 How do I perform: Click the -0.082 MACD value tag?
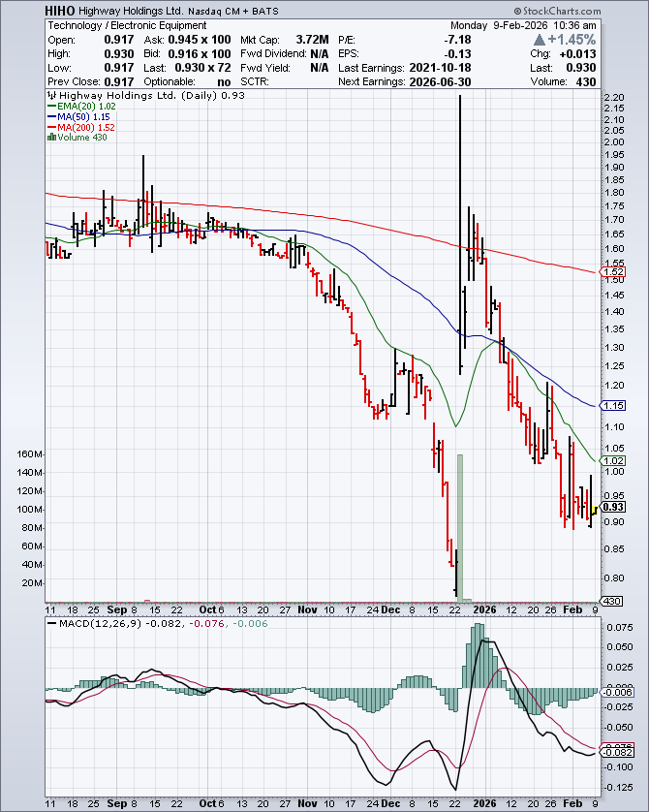[617, 753]
